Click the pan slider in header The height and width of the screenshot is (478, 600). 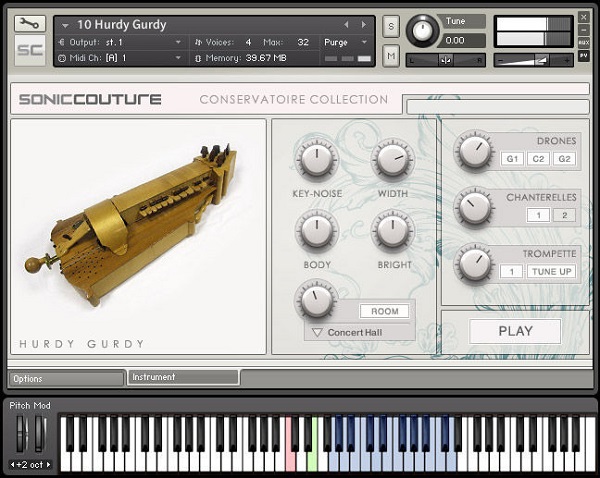click(x=445, y=60)
